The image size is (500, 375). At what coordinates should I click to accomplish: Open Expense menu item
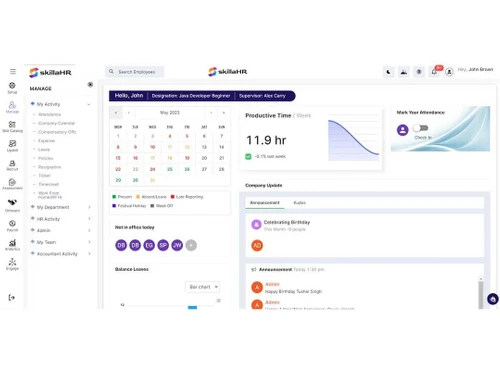(47, 141)
